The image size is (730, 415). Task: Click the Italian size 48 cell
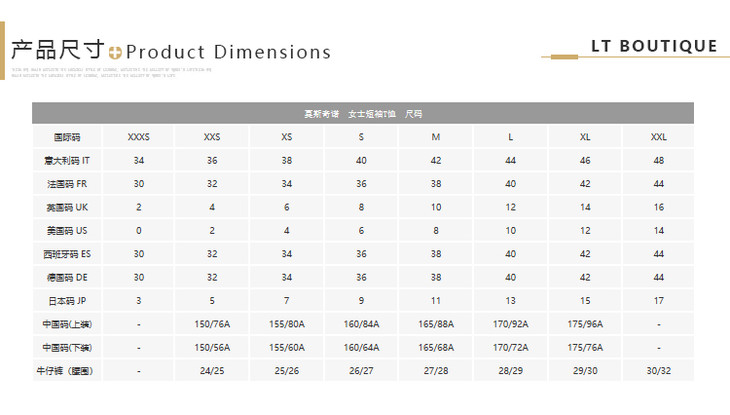point(659,160)
